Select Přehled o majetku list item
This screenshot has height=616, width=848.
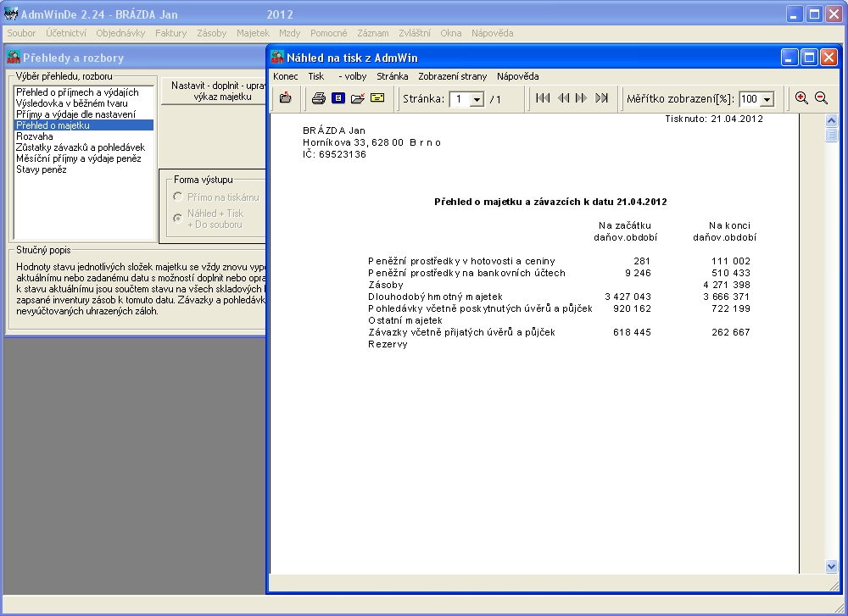(x=84, y=125)
